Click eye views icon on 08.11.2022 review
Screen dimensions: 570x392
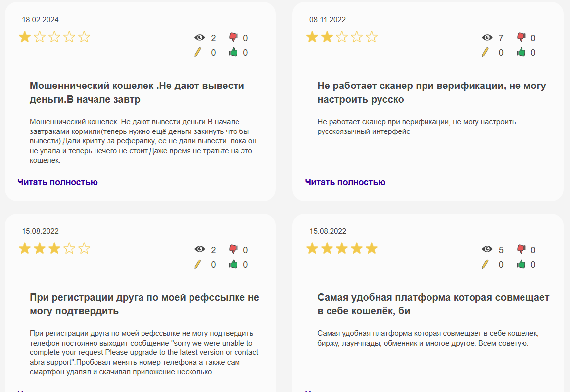[487, 38]
